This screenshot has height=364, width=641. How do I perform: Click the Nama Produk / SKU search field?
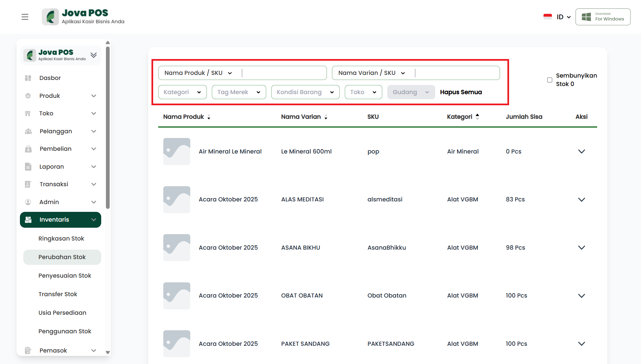[283, 73]
